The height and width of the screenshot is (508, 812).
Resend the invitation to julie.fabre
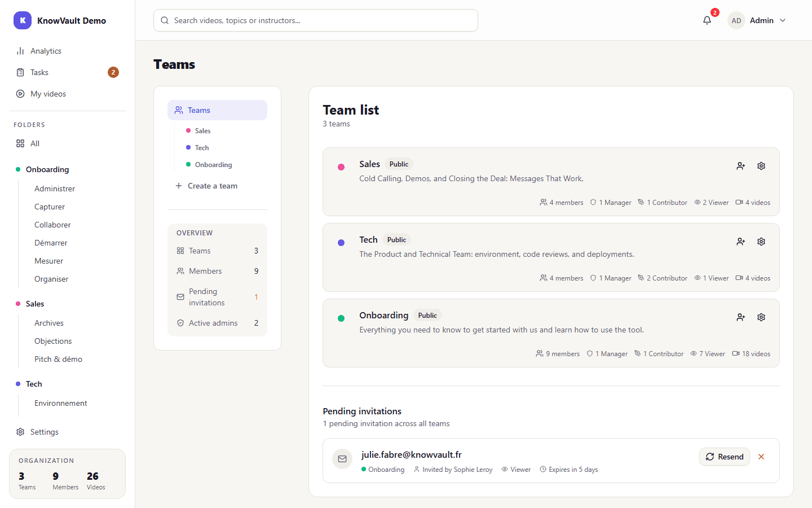[x=725, y=457]
